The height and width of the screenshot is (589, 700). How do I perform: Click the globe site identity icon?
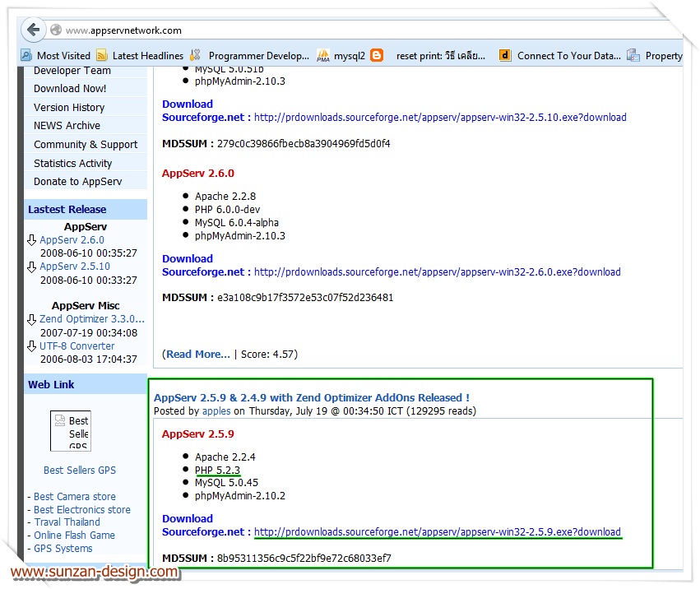56,30
